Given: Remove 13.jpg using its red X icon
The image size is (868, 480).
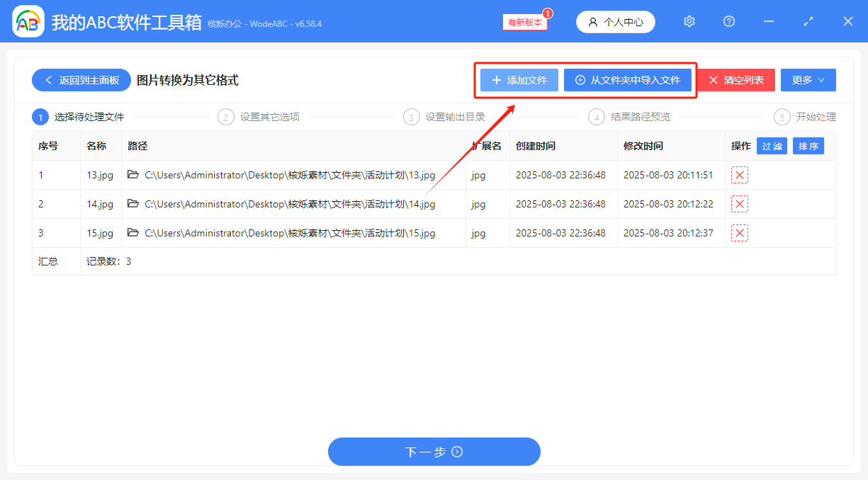Looking at the screenshot, I should point(739,174).
